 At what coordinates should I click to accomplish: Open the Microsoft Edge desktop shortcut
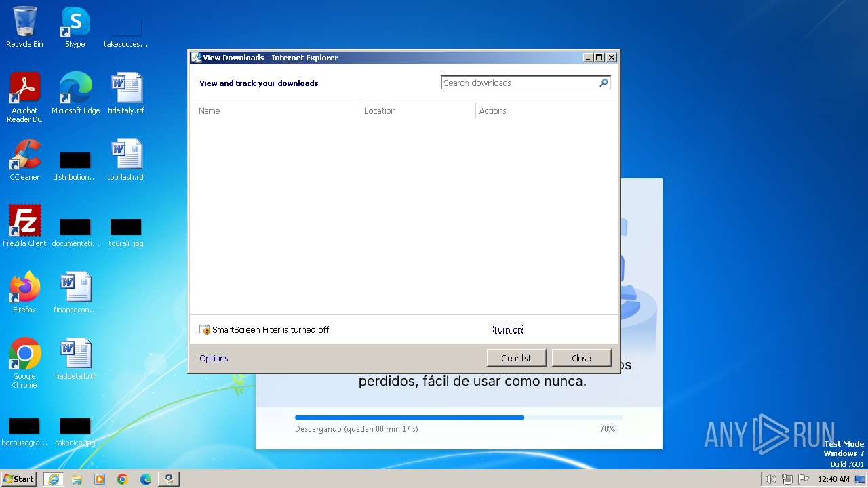tap(75, 94)
